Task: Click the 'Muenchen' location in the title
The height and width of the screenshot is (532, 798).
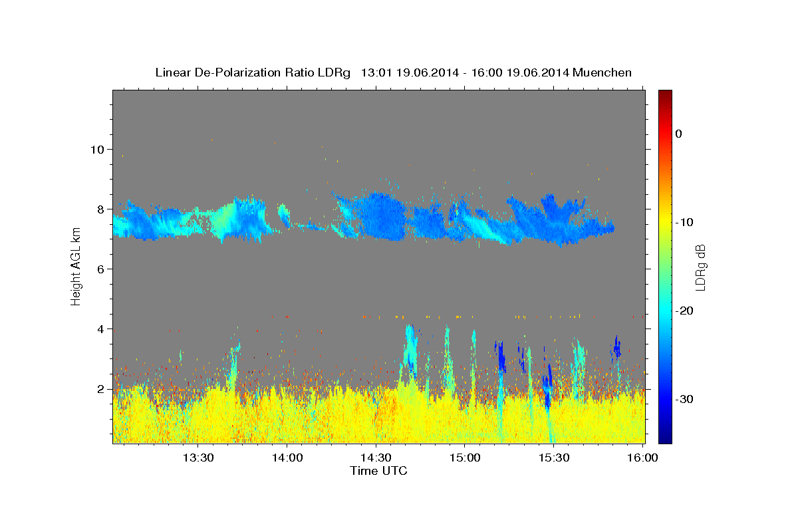Action: click(602, 72)
